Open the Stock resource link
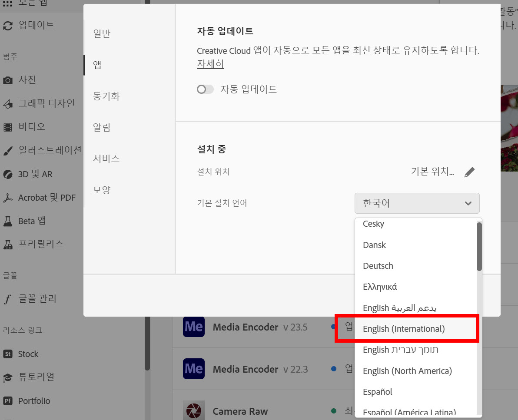518x420 pixels. pyautogui.click(x=28, y=354)
